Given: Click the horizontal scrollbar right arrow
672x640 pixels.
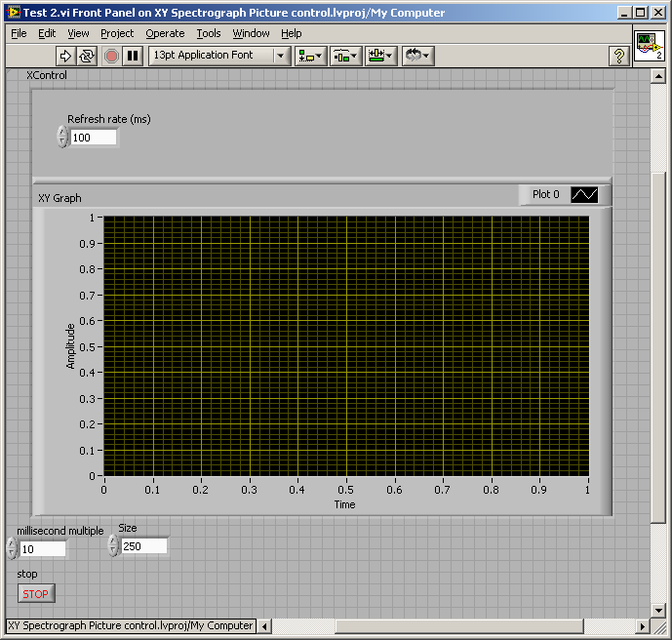Looking at the screenshot, I should [x=642, y=626].
